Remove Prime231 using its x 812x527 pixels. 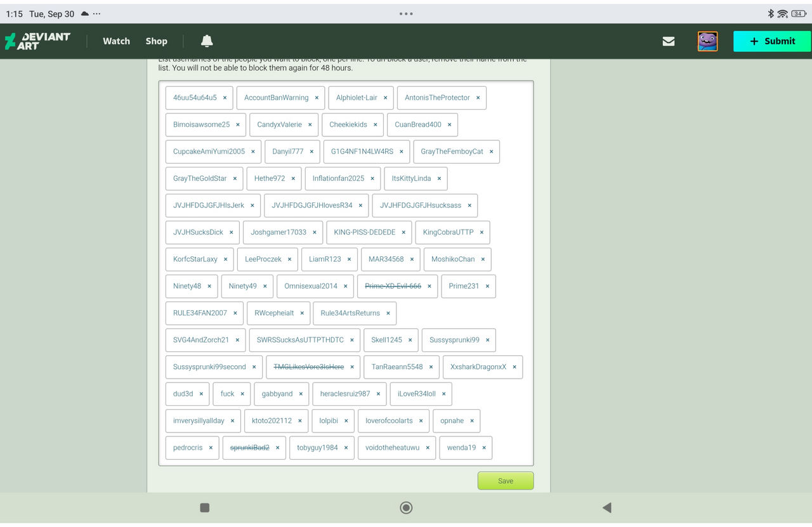click(x=487, y=286)
